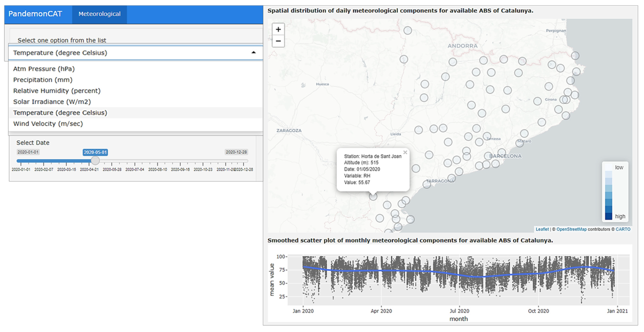Zoom in the map with plus button
Image resolution: width=644 pixels, height=332 pixels.
278,30
